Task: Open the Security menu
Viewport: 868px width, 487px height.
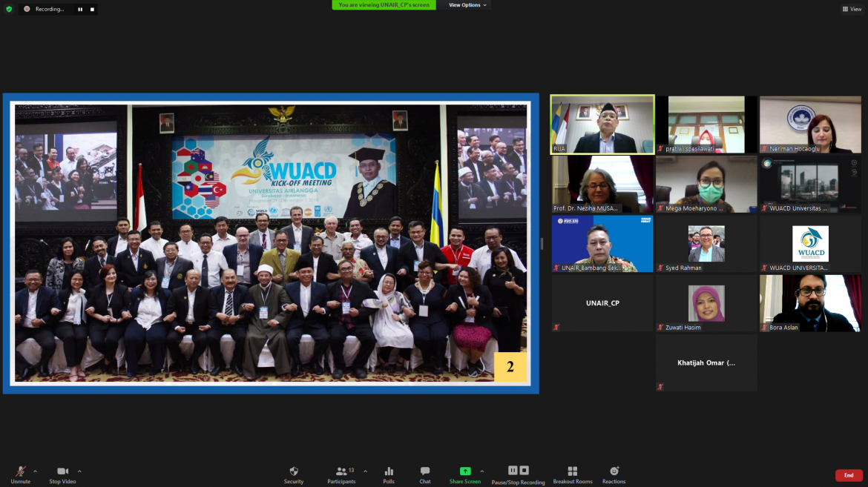Action: coord(294,475)
